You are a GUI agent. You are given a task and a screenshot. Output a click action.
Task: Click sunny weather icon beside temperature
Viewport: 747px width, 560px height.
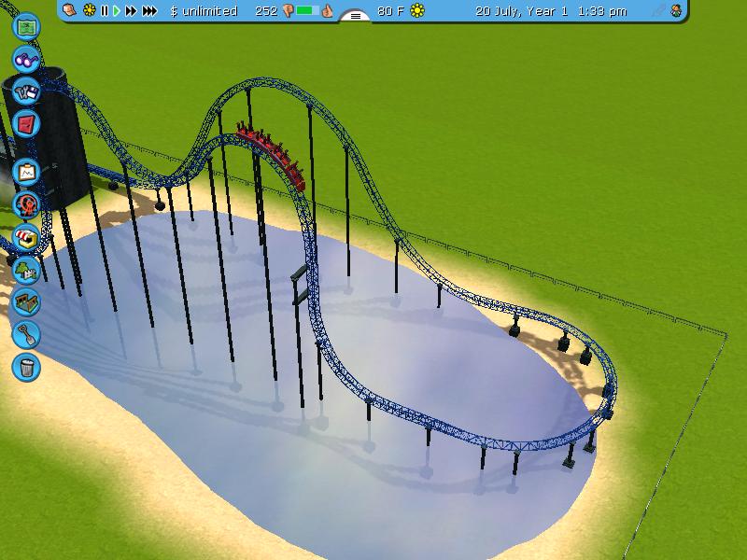tap(417, 10)
